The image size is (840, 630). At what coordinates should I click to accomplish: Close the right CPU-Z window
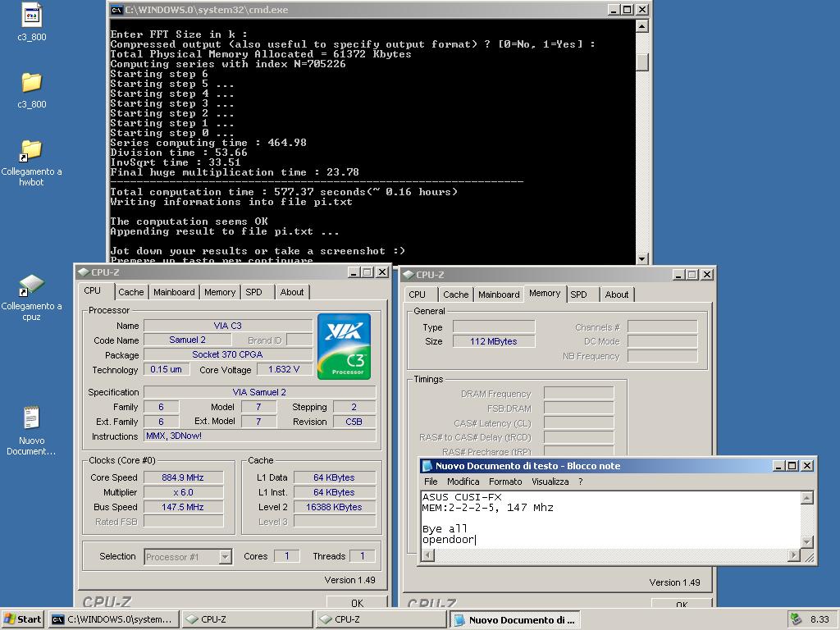(x=706, y=275)
